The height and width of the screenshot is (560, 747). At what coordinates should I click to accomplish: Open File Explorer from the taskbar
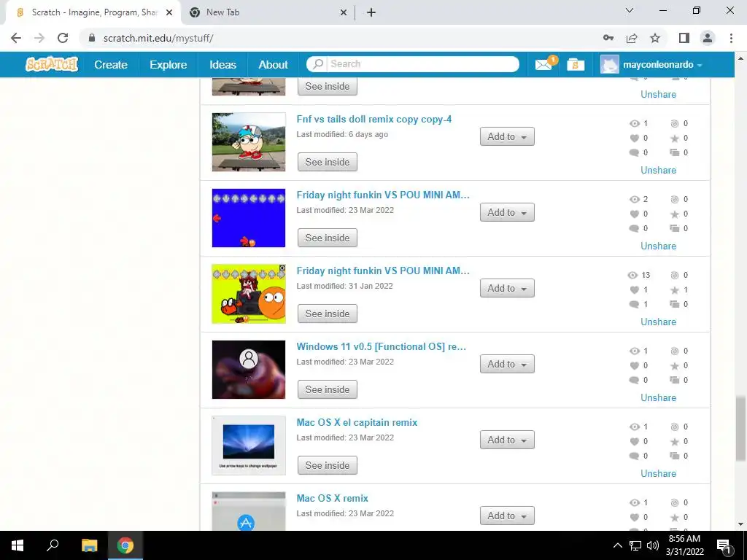point(89,545)
